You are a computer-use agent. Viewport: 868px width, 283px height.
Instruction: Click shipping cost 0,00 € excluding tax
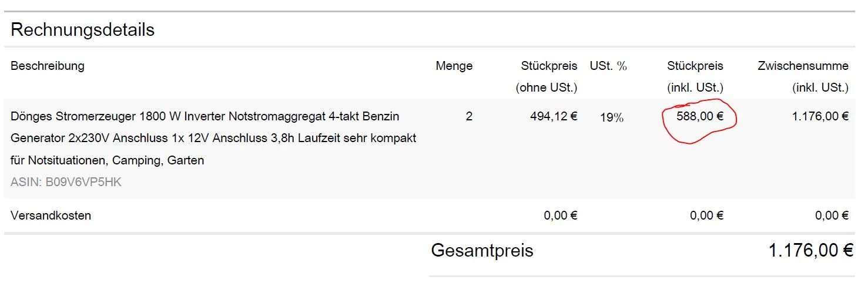[x=561, y=215]
